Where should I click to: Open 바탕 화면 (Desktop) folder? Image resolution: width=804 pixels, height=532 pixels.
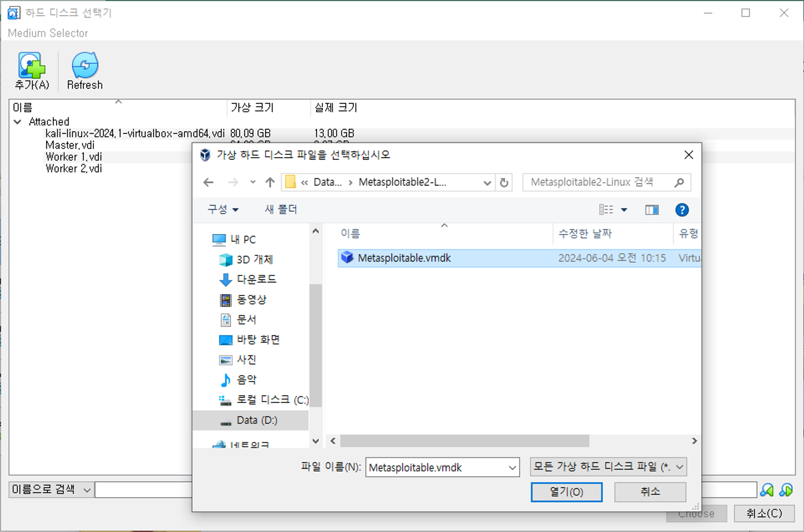250,340
